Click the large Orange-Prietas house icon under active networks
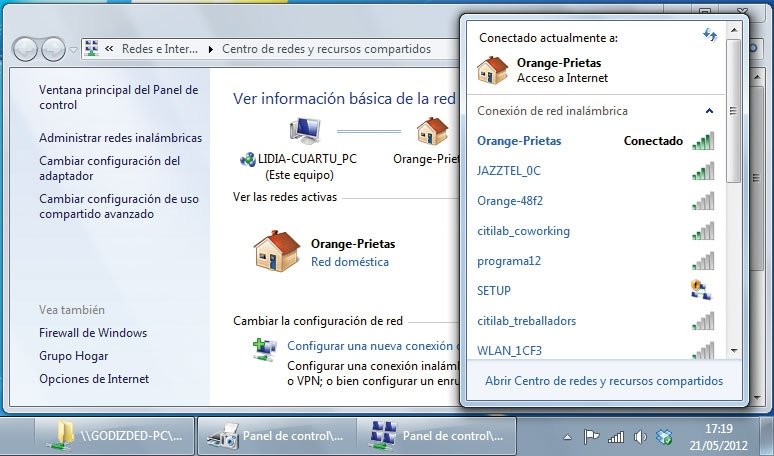The image size is (774, 456). pyautogui.click(x=276, y=251)
